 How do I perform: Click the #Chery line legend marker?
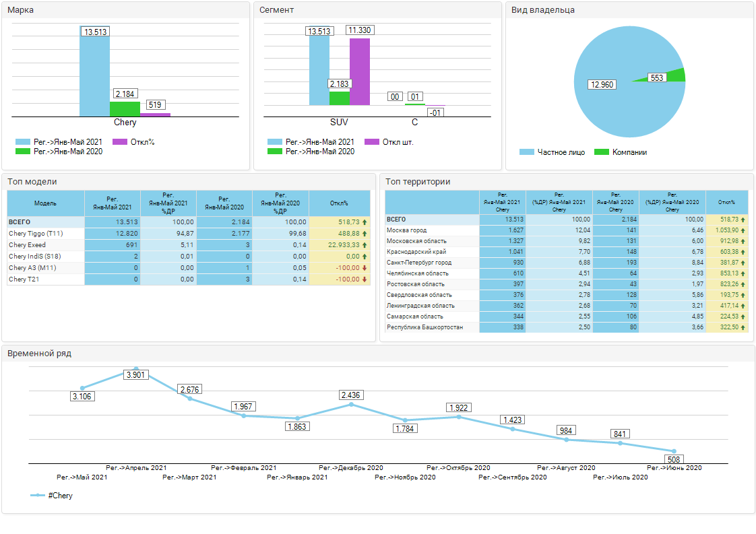pyautogui.click(x=38, y=496)
